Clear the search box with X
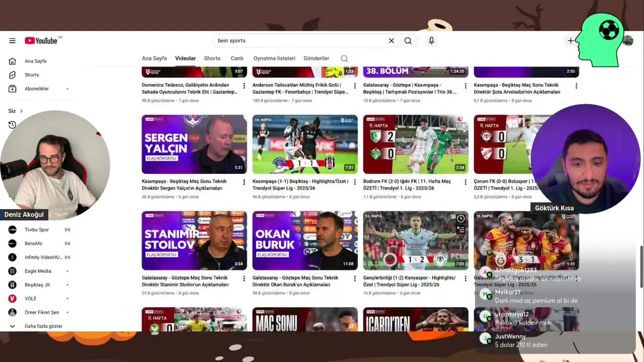Image resolution: width=644 pixels, height=362 pixels. [391, 41]
